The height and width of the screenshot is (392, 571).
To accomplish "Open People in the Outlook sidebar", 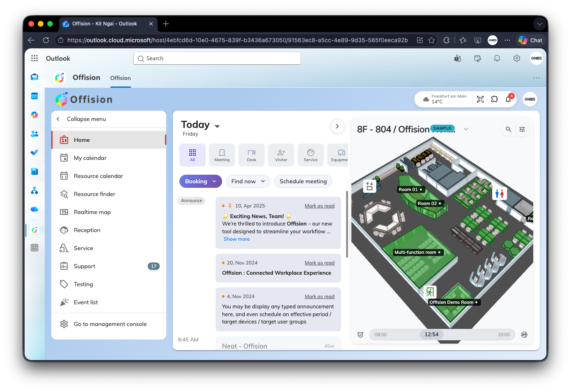I will tap(34, 134).
